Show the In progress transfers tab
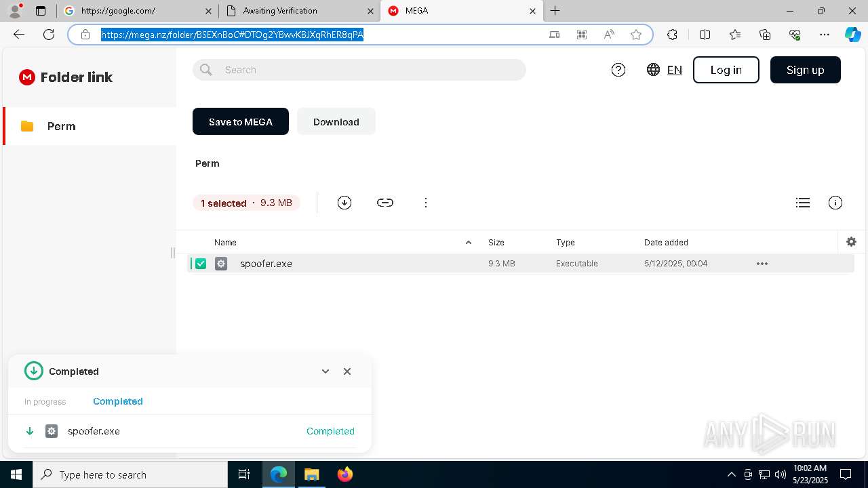 (45, 402)
